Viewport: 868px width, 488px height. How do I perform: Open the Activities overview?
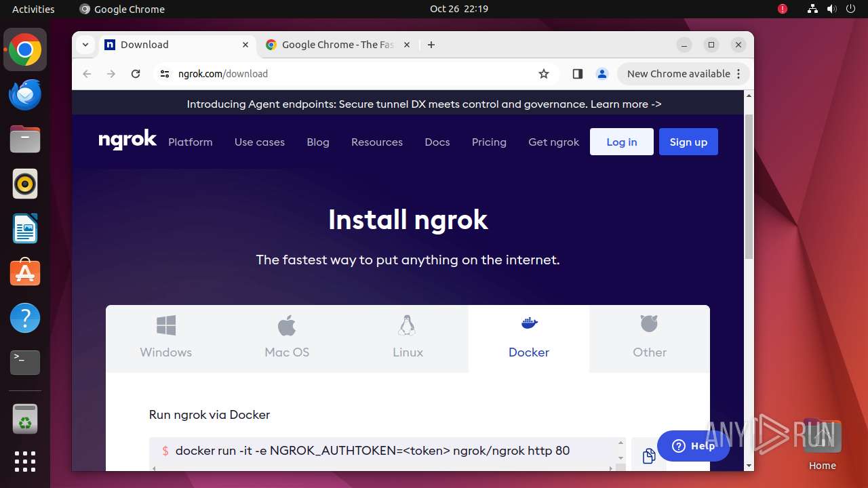[33, 9]
